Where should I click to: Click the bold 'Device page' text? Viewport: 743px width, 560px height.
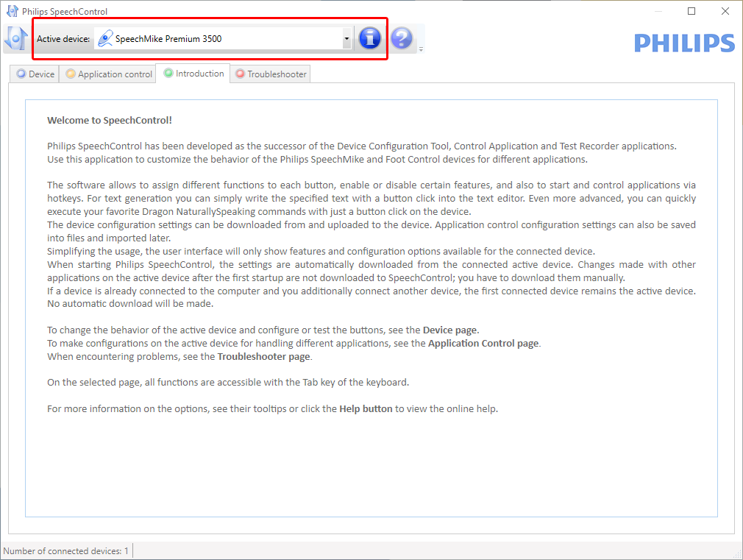point(449,330)
